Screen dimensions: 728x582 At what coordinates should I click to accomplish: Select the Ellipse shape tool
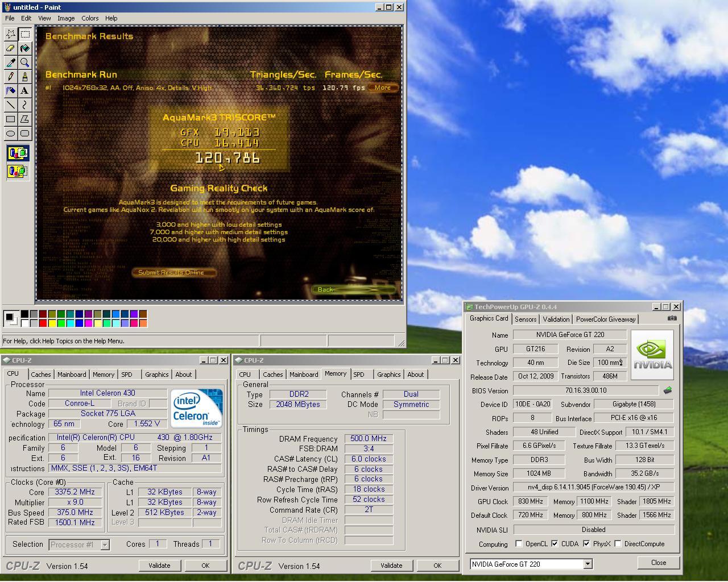point(10,134)
